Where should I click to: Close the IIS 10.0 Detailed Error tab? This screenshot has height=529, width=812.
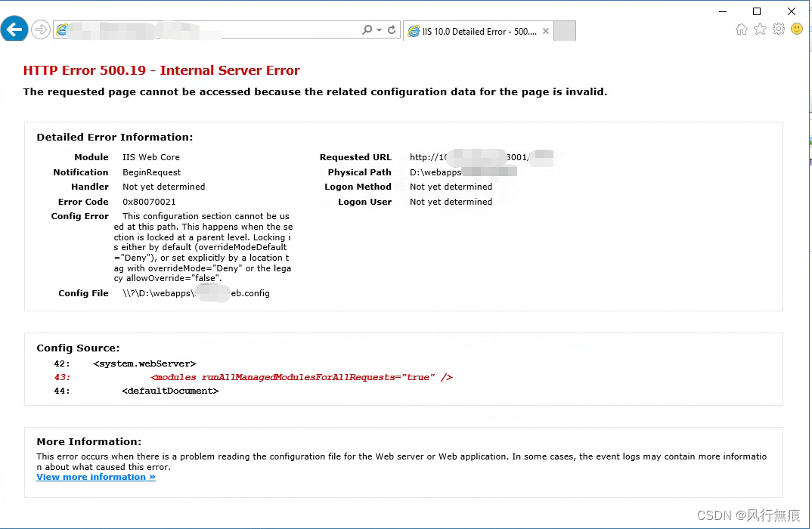tap(545, 31)
